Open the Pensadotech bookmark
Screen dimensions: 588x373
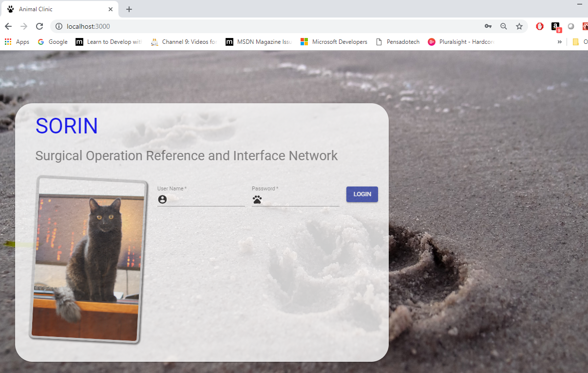tap(398, 42)
